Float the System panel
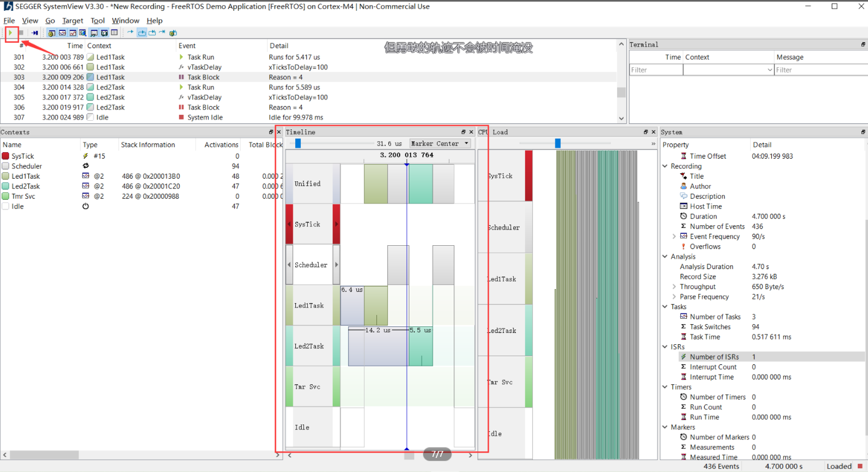The width and height of the screenshot is (868, 472). (863, 132)
